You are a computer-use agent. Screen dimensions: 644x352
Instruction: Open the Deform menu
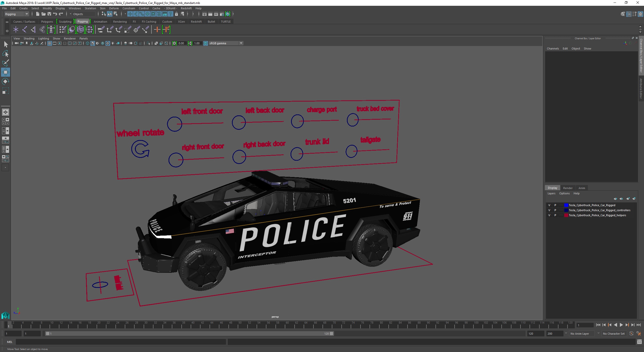(114, 8)
